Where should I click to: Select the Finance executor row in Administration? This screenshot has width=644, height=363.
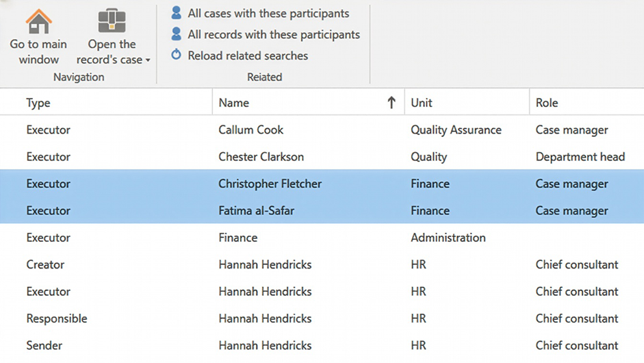238,238
